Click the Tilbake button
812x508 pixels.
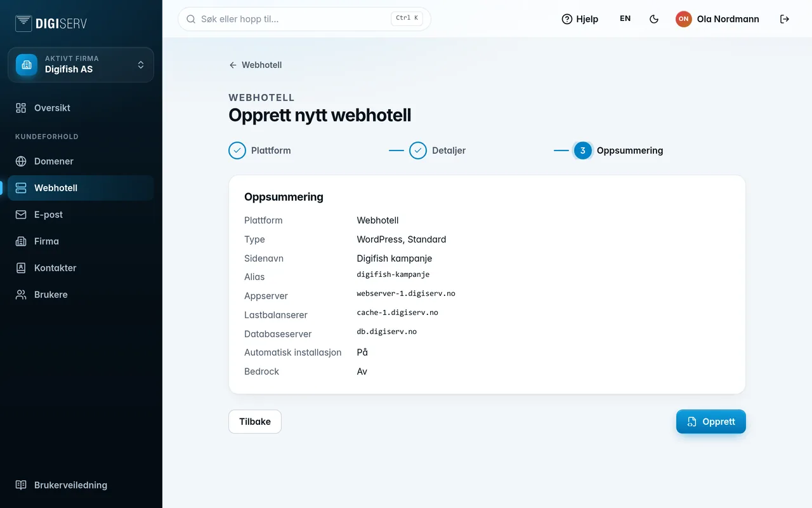pos(255,422)
